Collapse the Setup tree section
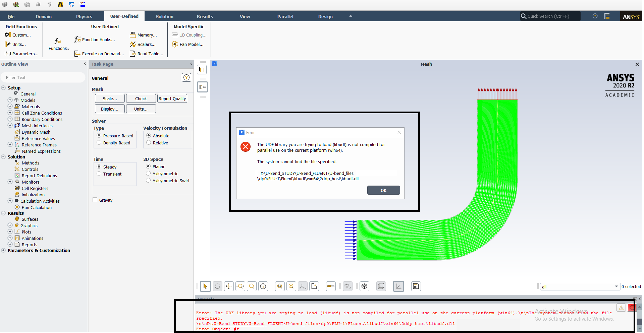This screenshot has height=333, width=644. [3, 88]
